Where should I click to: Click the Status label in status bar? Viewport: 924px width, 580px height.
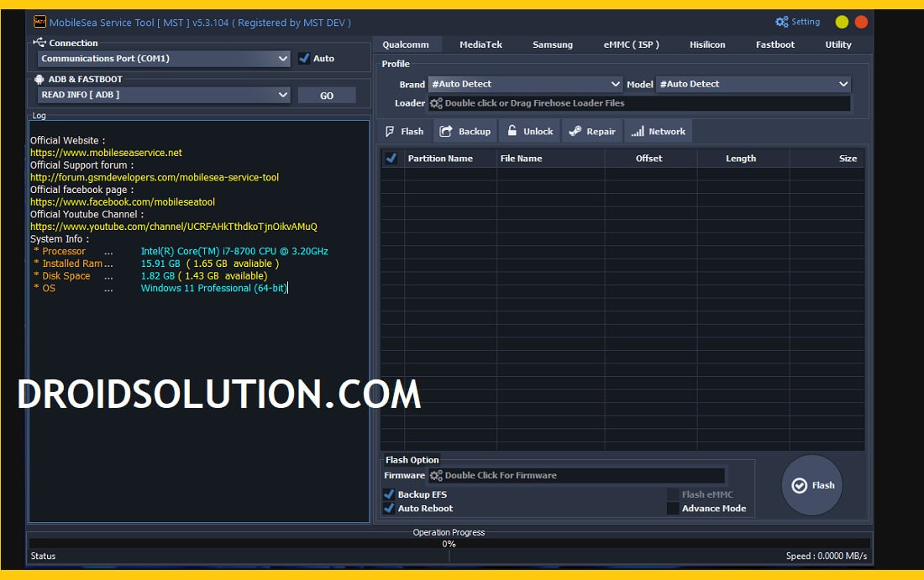point(43,556)
